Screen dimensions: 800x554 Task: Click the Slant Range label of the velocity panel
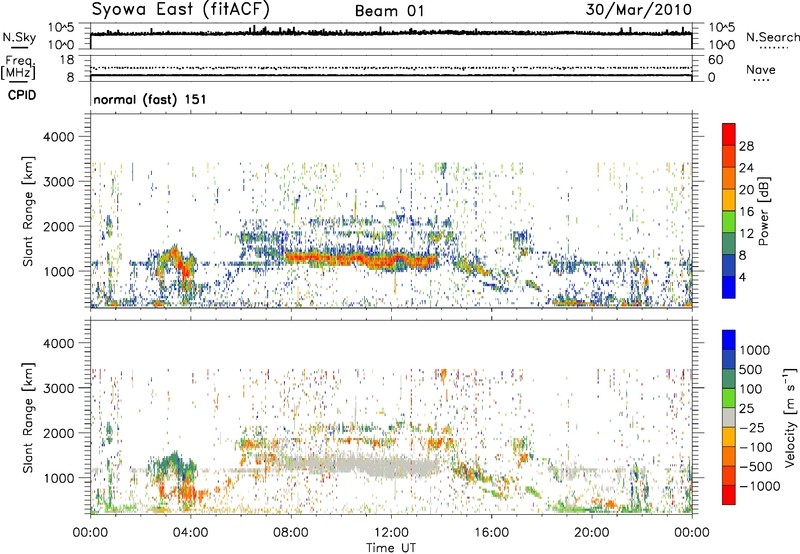[28, 417]
